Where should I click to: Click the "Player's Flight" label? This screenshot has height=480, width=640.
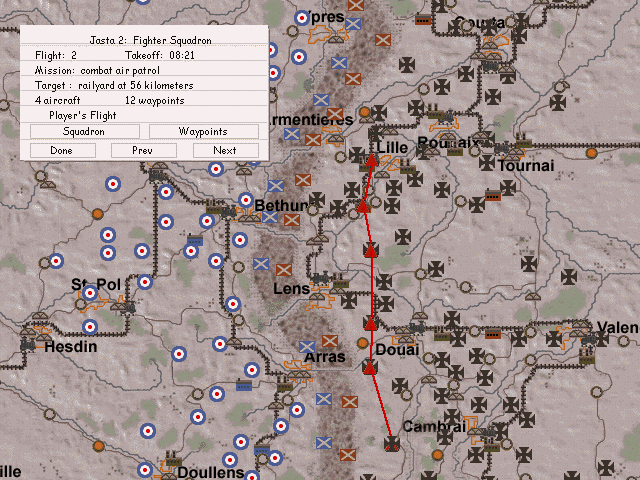point(83,116)
